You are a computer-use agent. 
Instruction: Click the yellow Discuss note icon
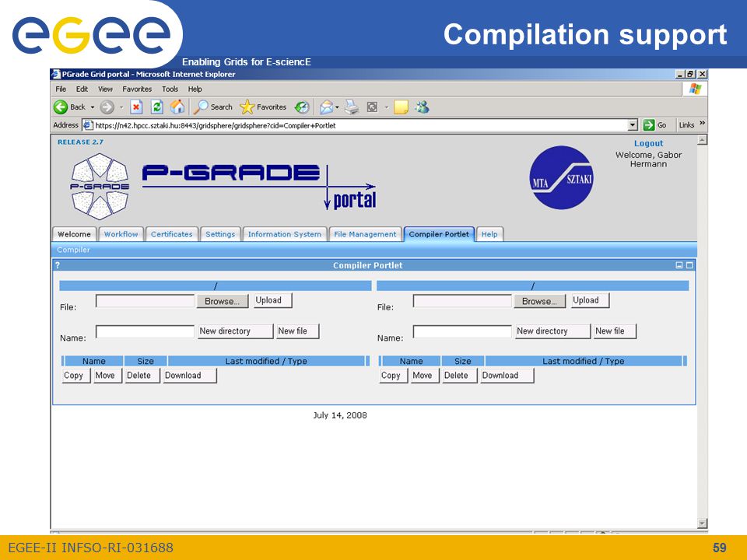click(x=402, y=107)
